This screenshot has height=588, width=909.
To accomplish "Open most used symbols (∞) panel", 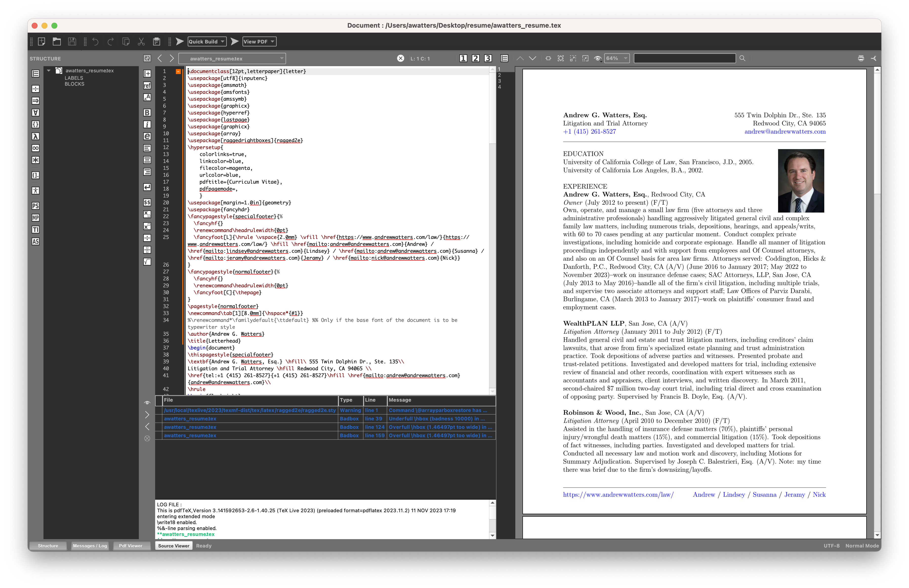I will (36, 148).
